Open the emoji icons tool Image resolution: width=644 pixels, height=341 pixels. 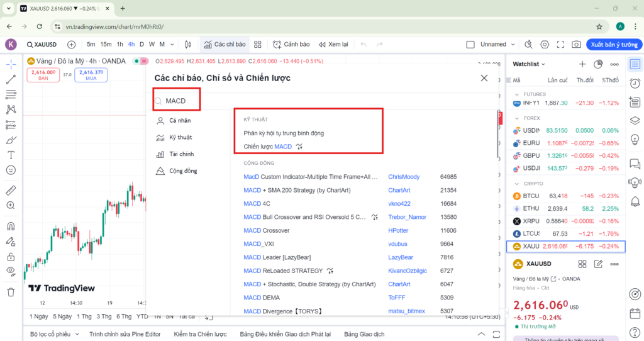[11, 170]
